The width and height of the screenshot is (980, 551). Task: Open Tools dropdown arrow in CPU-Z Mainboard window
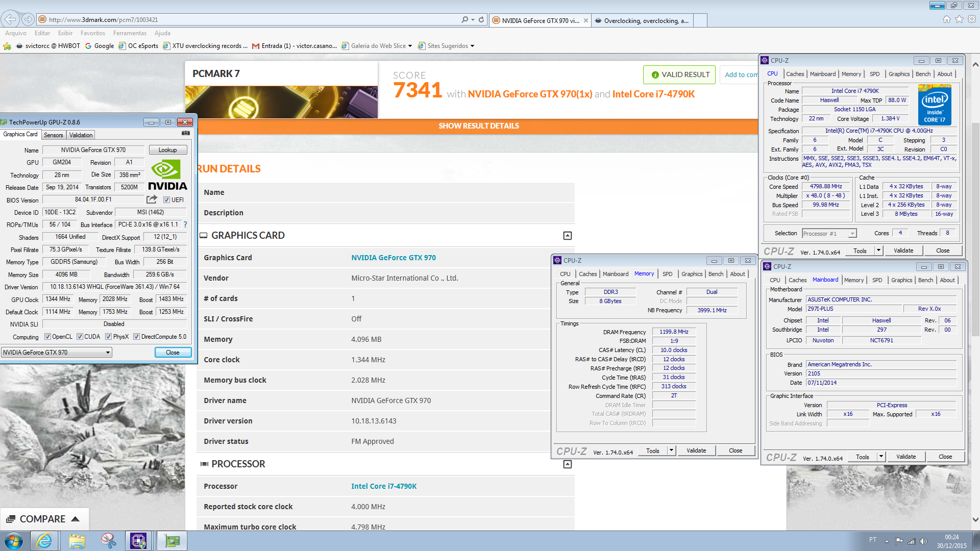tap(881, 457)
